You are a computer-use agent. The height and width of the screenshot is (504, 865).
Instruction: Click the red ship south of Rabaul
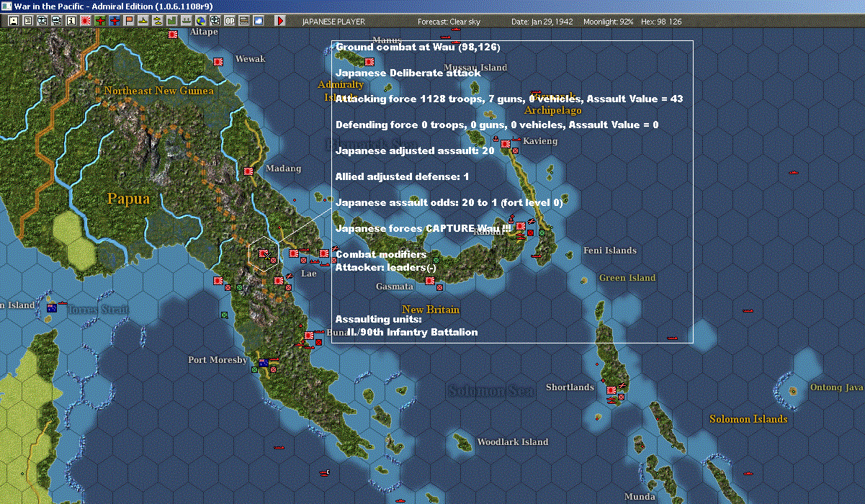coord(537,255)
